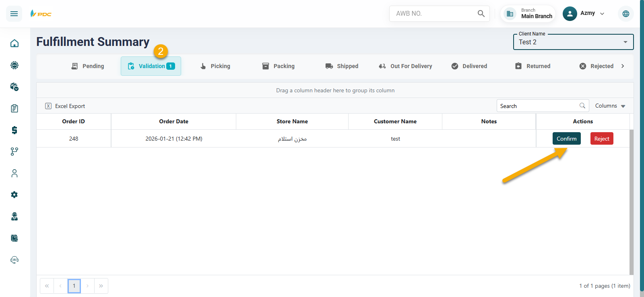Sort by Order Date column header
This screenshot has width=644, height=297.
(x=173, y=121)
